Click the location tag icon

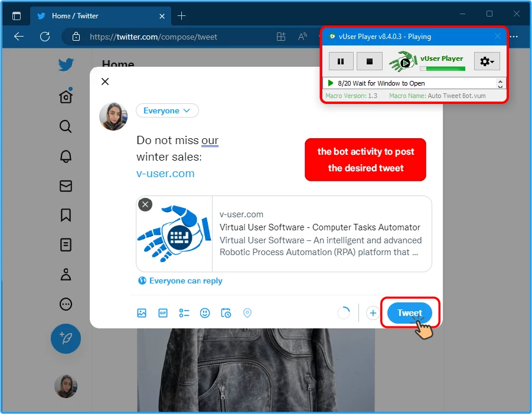(x=247, y=313)
